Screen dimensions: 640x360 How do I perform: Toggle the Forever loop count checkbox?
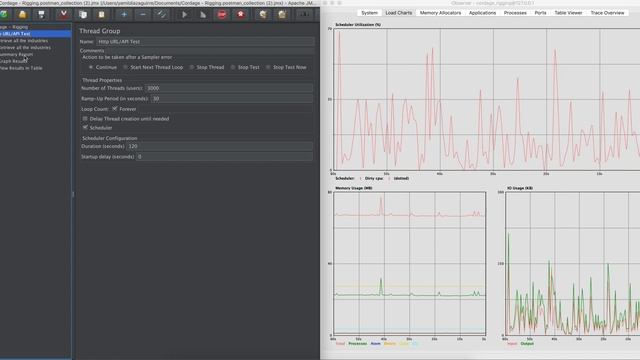[115, 109]
